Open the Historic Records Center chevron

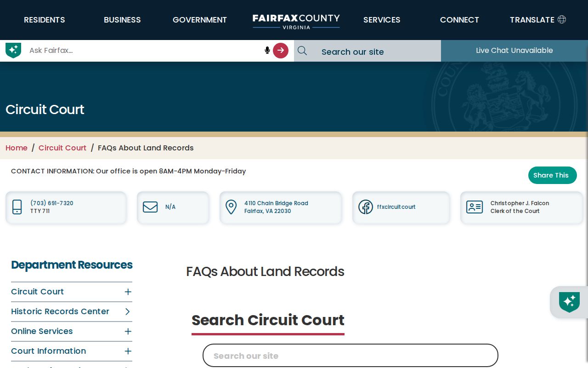point(128,311)
